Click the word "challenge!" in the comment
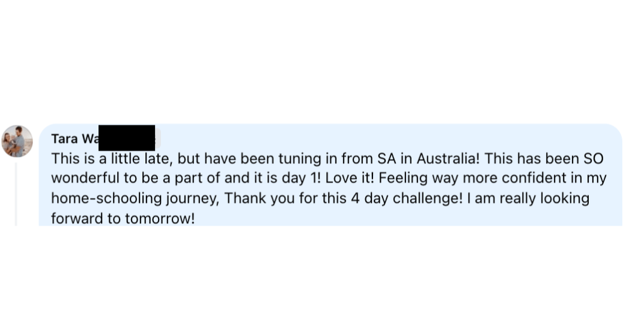 [x=428, y=199]
